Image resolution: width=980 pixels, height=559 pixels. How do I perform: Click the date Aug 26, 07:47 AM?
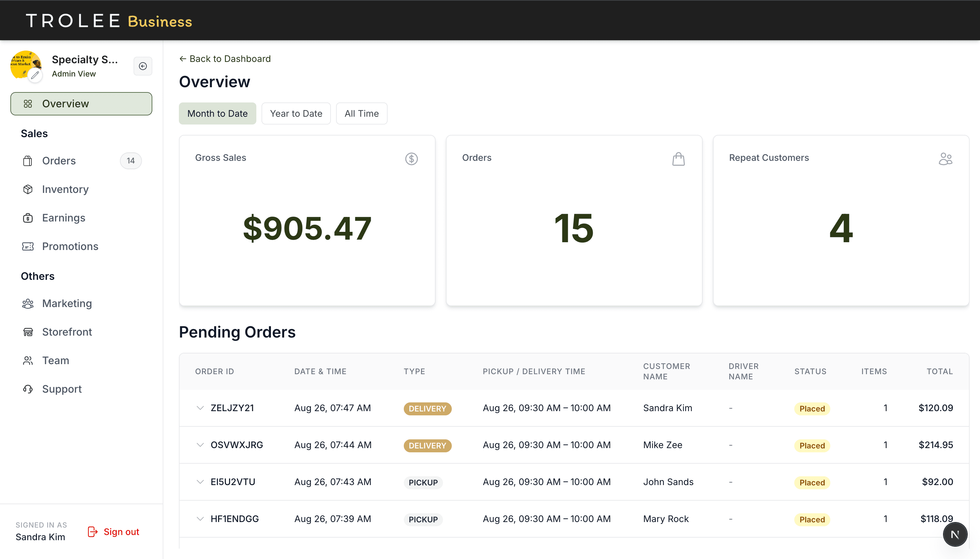[x=333, y=408]
